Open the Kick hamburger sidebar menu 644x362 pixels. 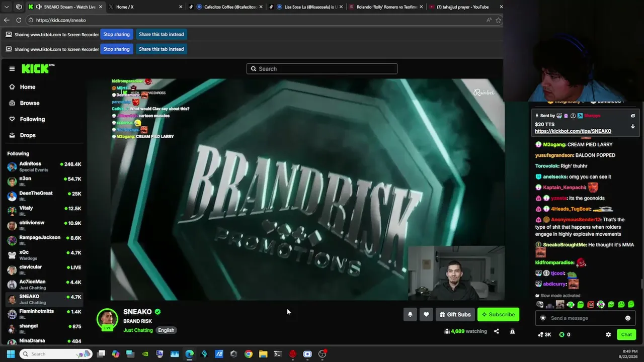(x=12, y=69)
